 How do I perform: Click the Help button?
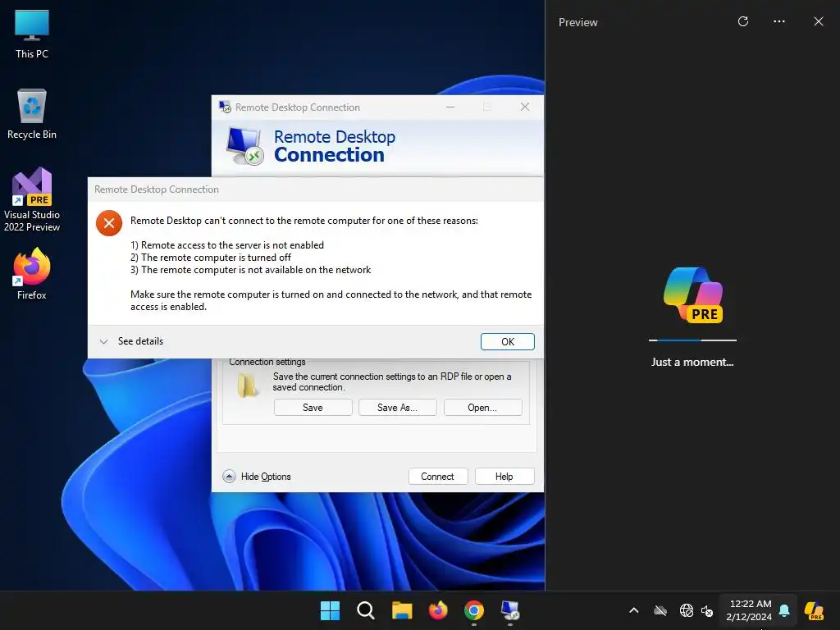tap(504, 477)
